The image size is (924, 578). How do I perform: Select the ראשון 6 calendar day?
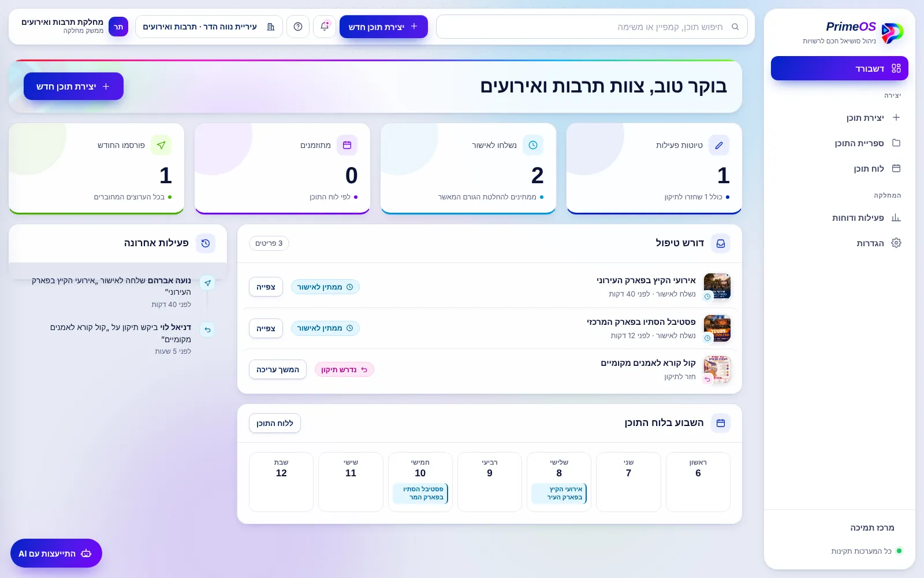tap(698, 482)
